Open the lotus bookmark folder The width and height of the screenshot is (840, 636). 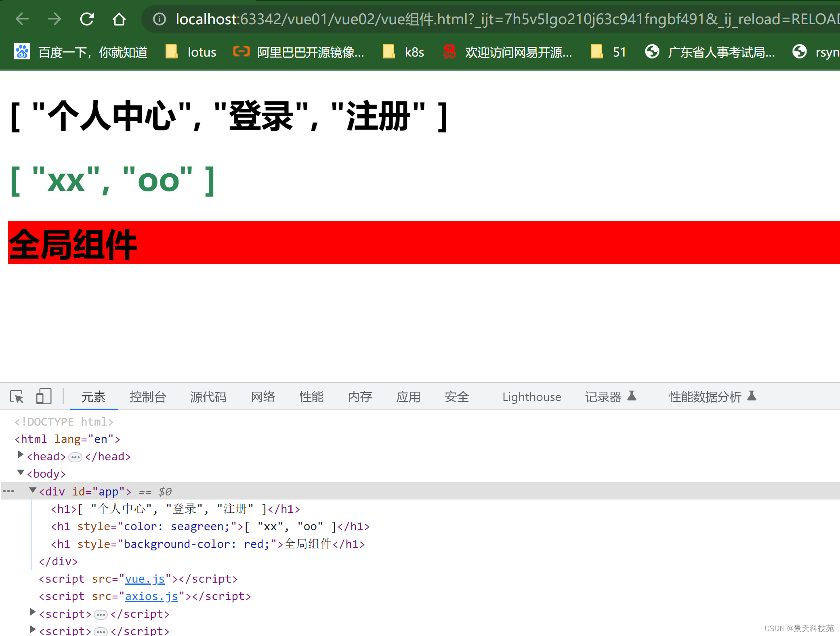191,52
